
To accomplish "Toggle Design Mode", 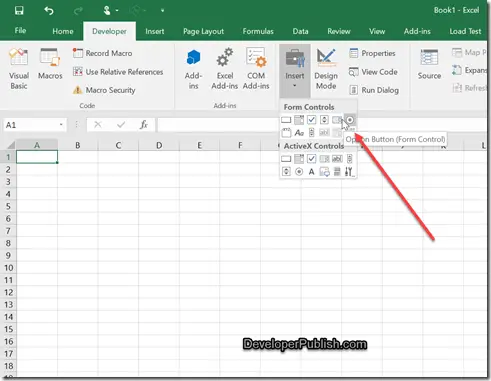I will tap(326, 69).
